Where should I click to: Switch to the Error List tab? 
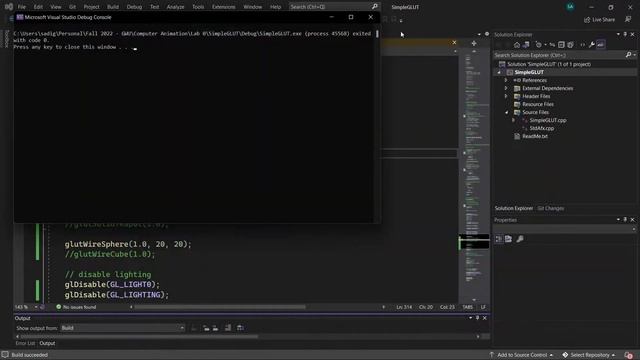tap(25, 343)
